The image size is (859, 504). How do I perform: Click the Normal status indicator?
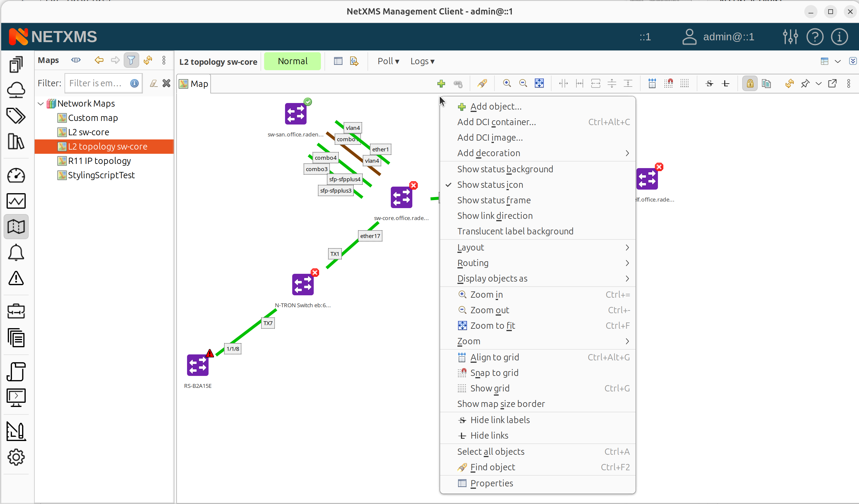292,61
